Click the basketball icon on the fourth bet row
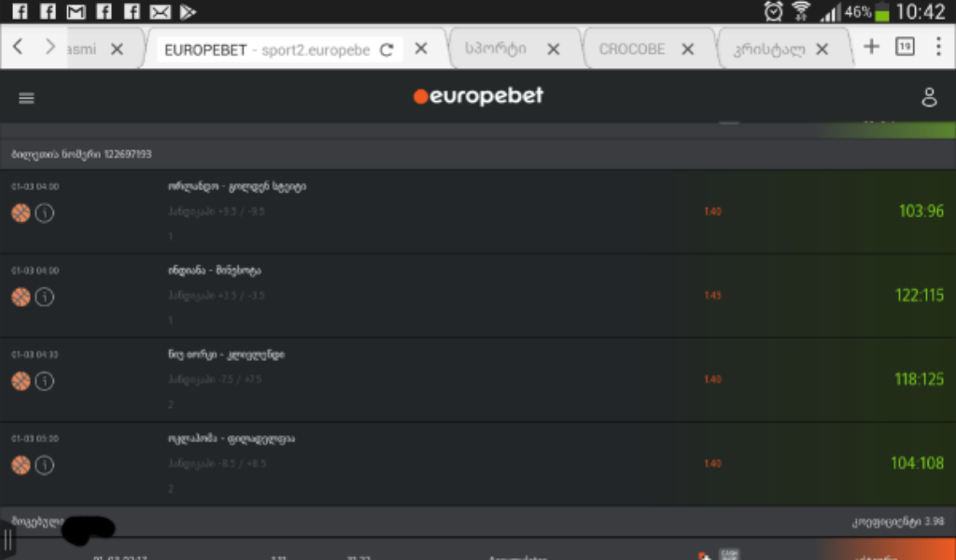This screenshot has width=956, height=560. click(x=21, y=465)
